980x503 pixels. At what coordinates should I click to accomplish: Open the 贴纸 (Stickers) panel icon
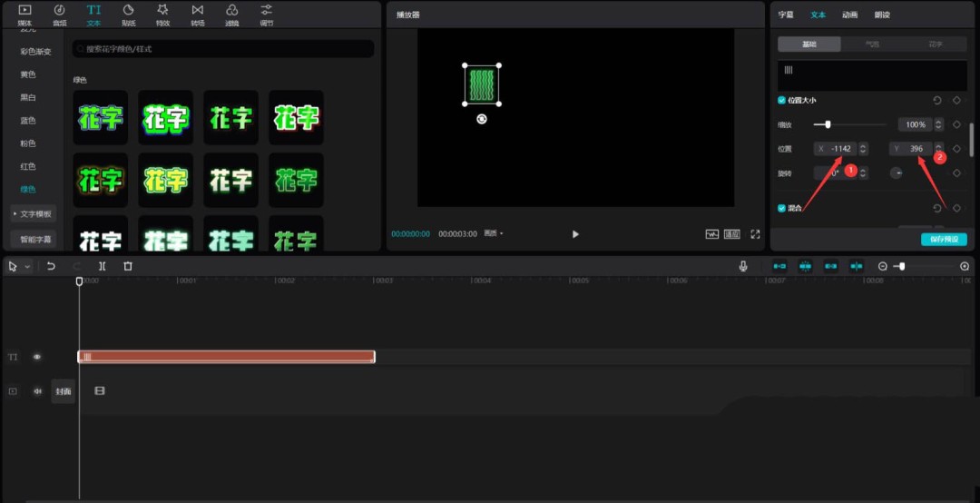coord(128,14)
